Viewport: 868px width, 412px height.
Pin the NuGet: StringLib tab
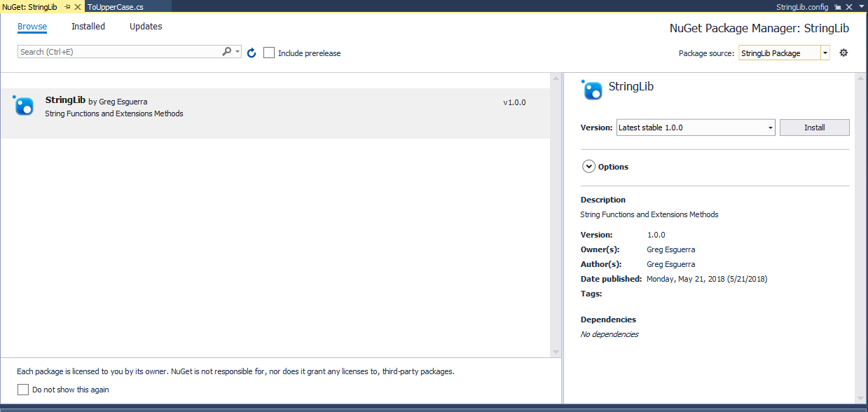(x=67, y=6)
